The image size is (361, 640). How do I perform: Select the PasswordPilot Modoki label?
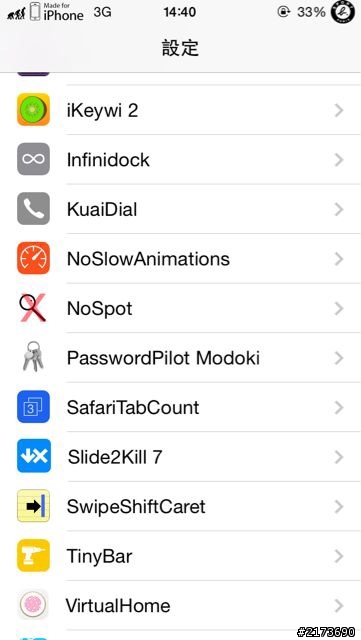pyautogui.click(x=163, y=358)
